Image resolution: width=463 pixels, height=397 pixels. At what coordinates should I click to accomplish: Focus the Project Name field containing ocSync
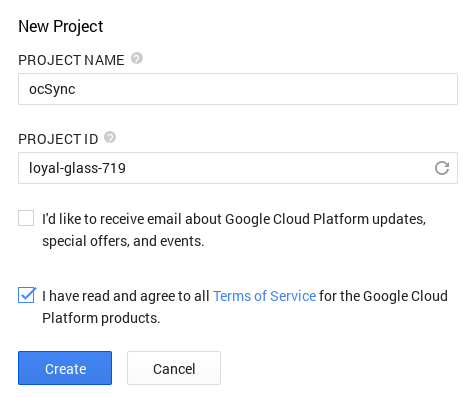point(238,89)
